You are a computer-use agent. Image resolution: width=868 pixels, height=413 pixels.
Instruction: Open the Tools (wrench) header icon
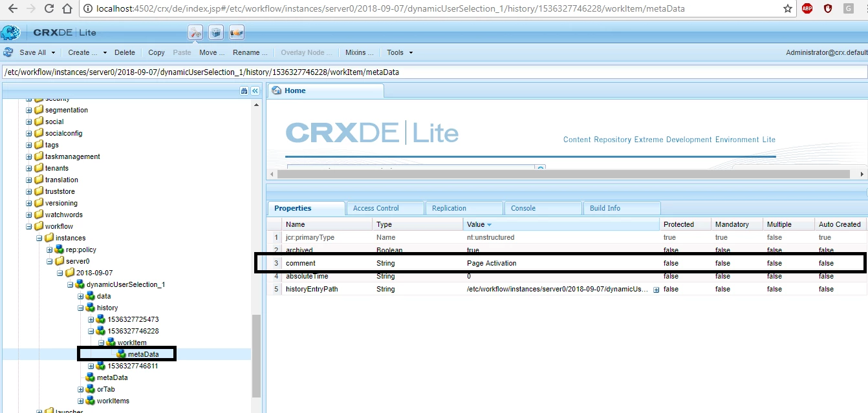(x=196, y=32)
